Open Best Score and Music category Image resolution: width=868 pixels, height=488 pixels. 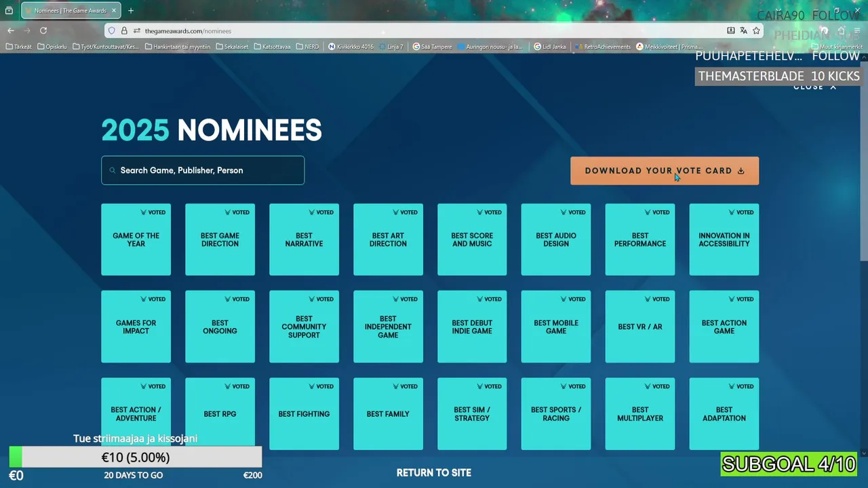(x=472, y=239)
